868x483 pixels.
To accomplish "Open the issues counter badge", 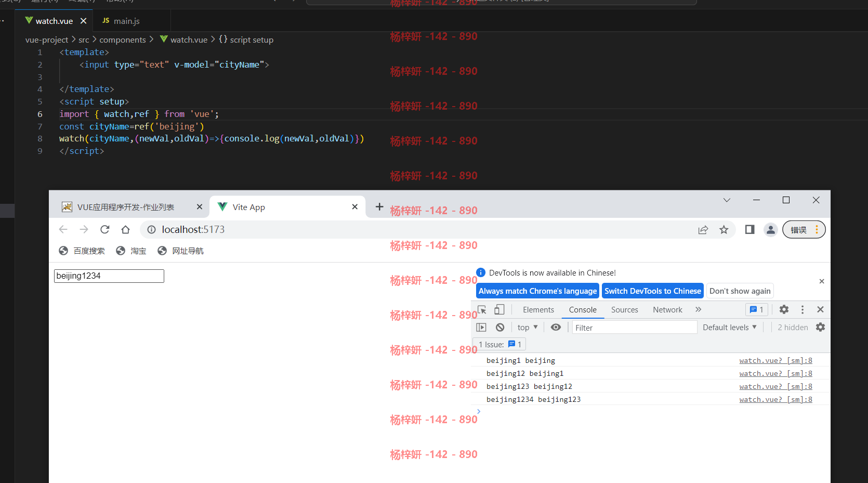I will (757, 309).
